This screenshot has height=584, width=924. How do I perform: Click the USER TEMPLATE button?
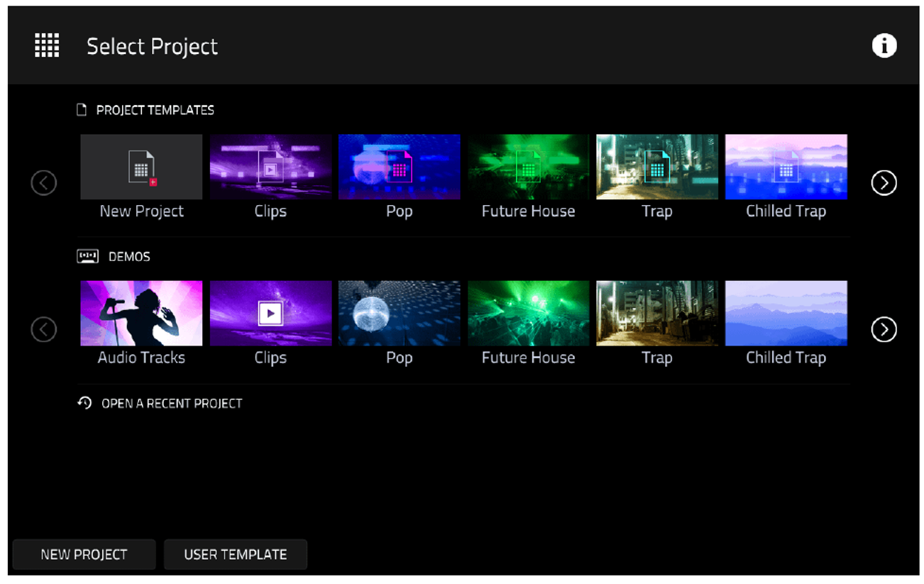[x=236, y=555]
